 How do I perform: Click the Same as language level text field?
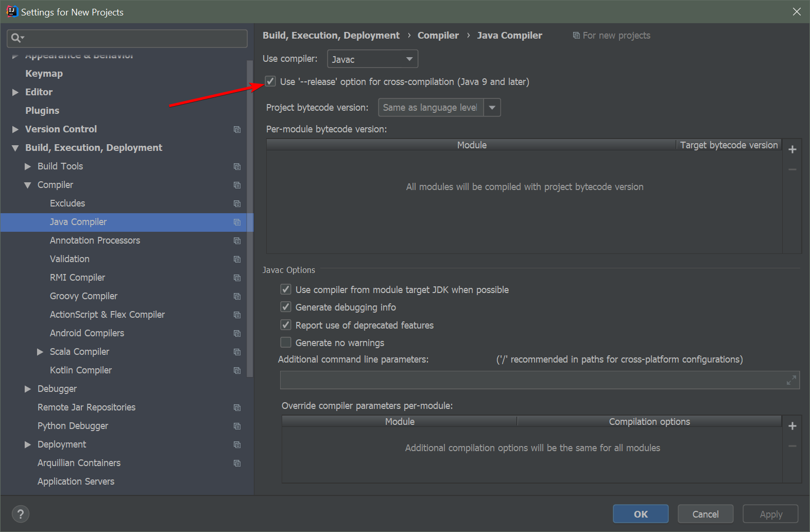431,108
